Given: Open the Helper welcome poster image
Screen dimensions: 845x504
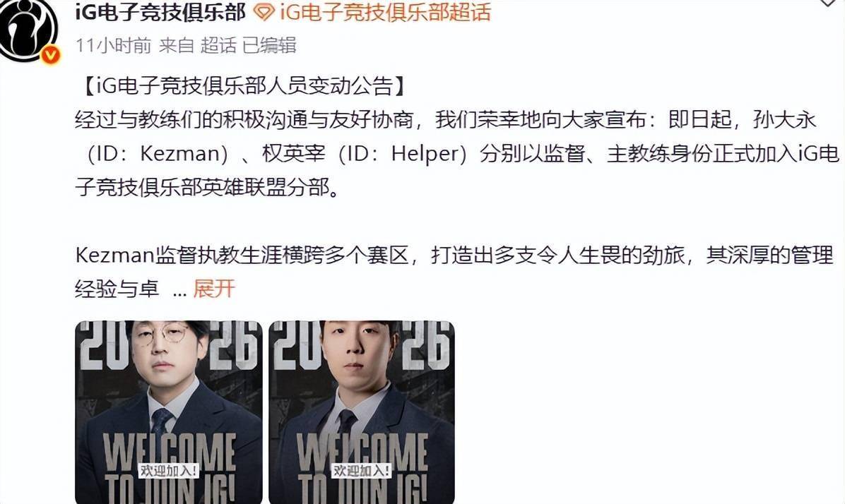Looking at the screenshot, I should pyautogui.click(x=362, y=412).
